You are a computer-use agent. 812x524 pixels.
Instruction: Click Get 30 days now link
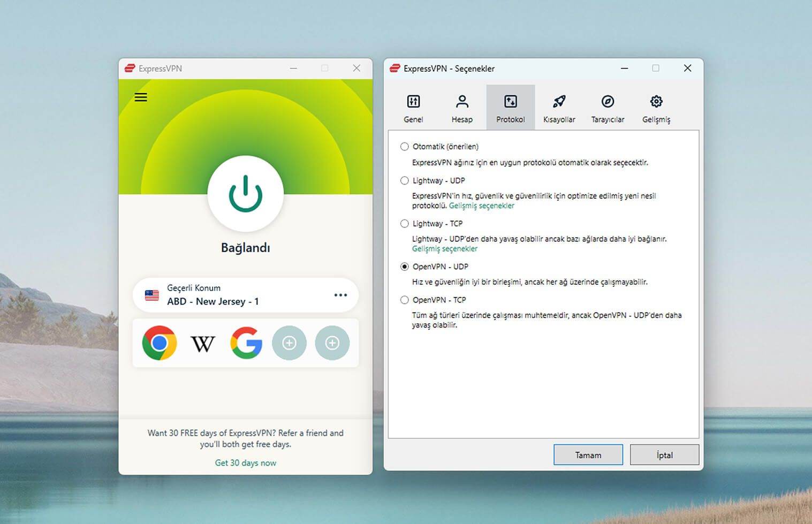click(246, 463)
